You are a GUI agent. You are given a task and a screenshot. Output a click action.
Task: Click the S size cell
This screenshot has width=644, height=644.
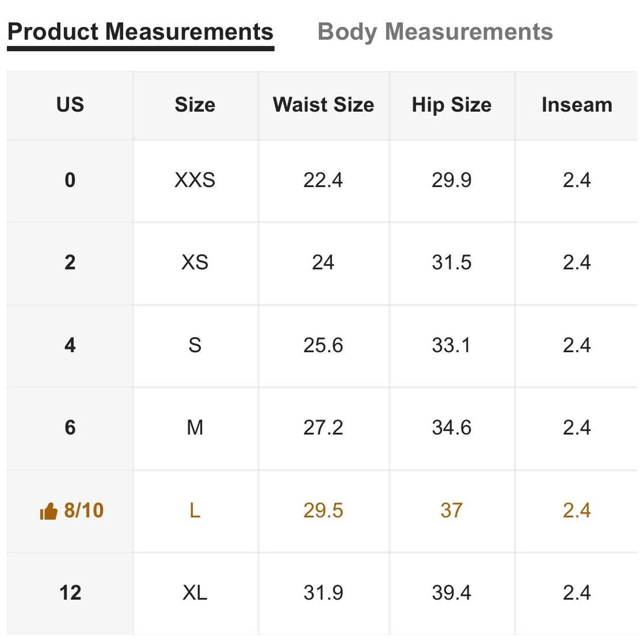[195, 345]
